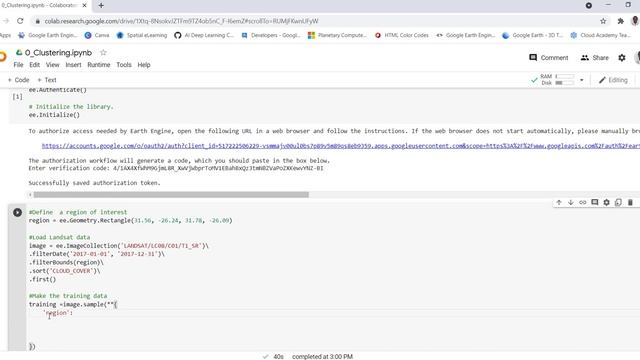
Task: Open Canva bookmark
Action: click(x=97, y=36)
